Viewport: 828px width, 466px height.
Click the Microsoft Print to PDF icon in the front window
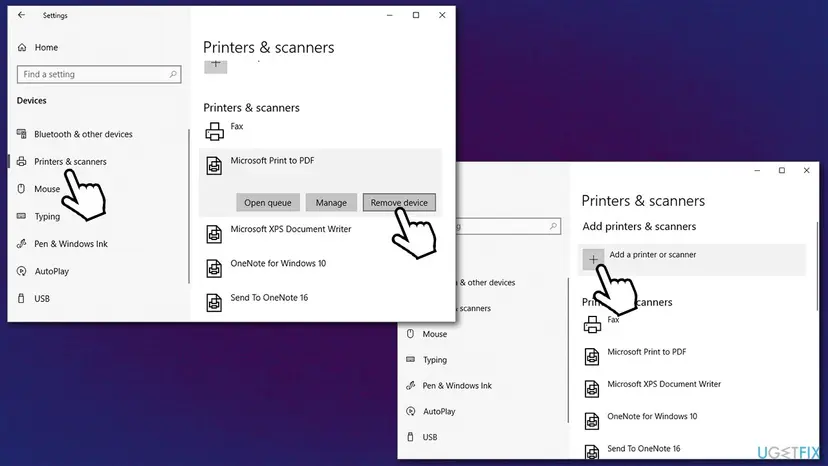pyautogui.click(x=214, y=166)
